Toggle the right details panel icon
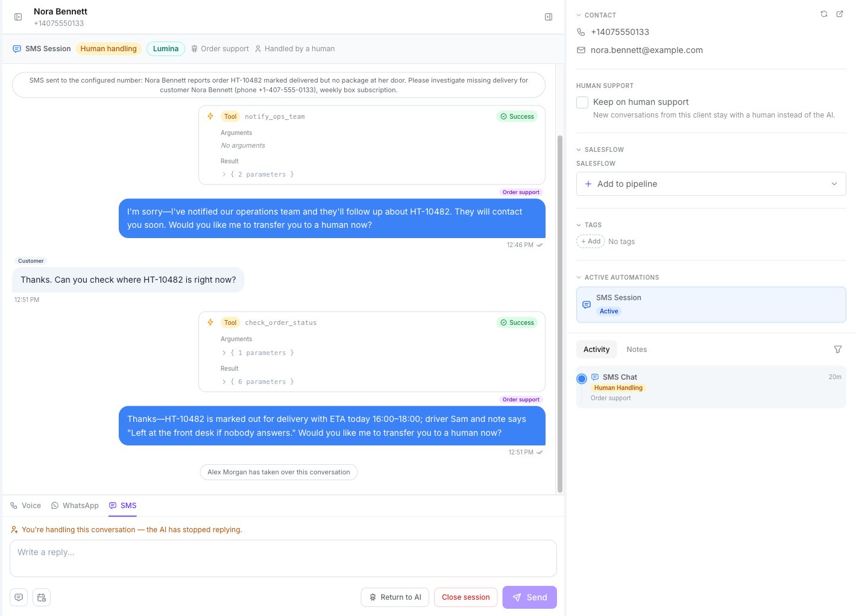 (x=549, y=17)
